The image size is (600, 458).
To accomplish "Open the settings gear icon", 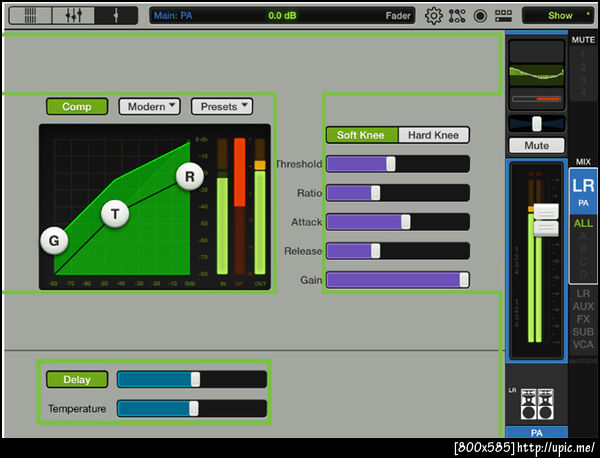I will coord(434,16).
